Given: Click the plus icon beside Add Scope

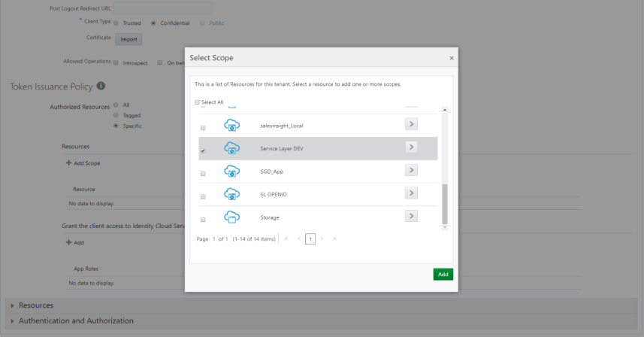Looking at the screenshot, I should click(68, 162).
